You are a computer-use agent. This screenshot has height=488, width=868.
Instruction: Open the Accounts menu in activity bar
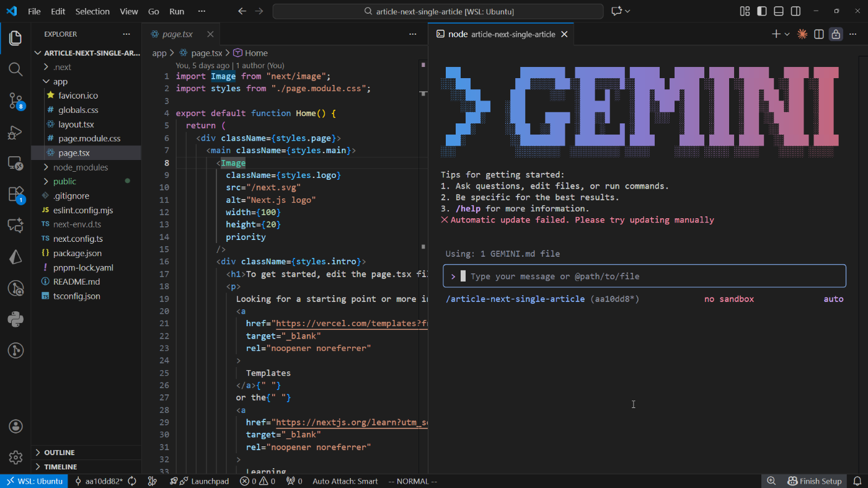pos(15,427)
